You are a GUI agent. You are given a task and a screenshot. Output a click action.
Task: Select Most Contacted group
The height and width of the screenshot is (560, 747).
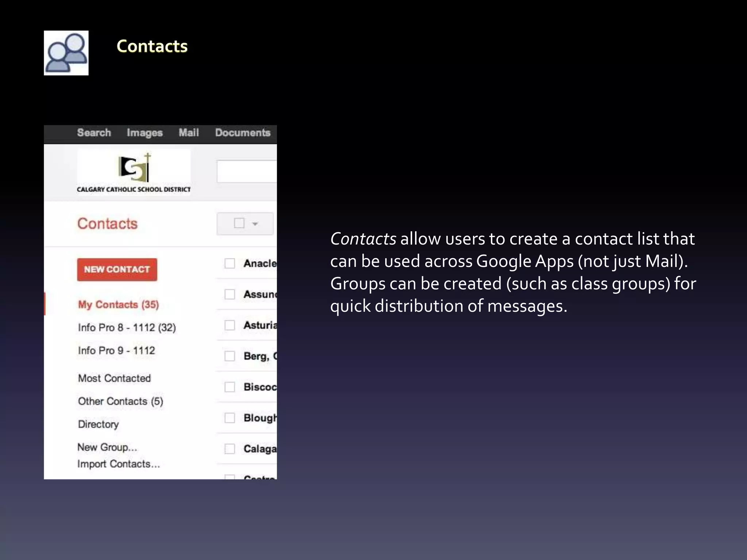114,378
